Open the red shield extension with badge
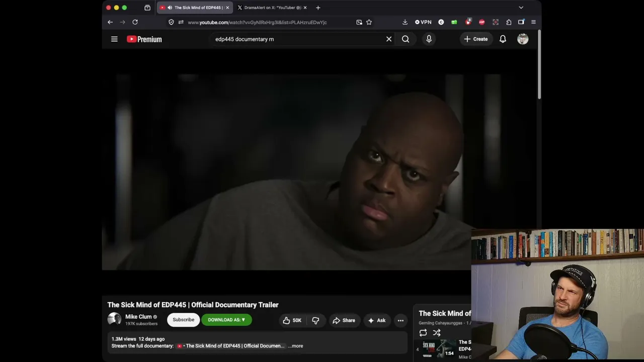 coord(468,22)
